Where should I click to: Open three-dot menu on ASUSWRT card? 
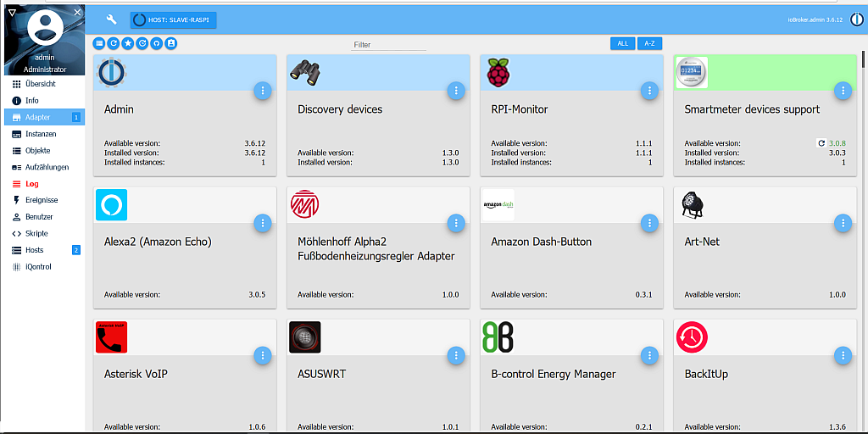point(455,355)
